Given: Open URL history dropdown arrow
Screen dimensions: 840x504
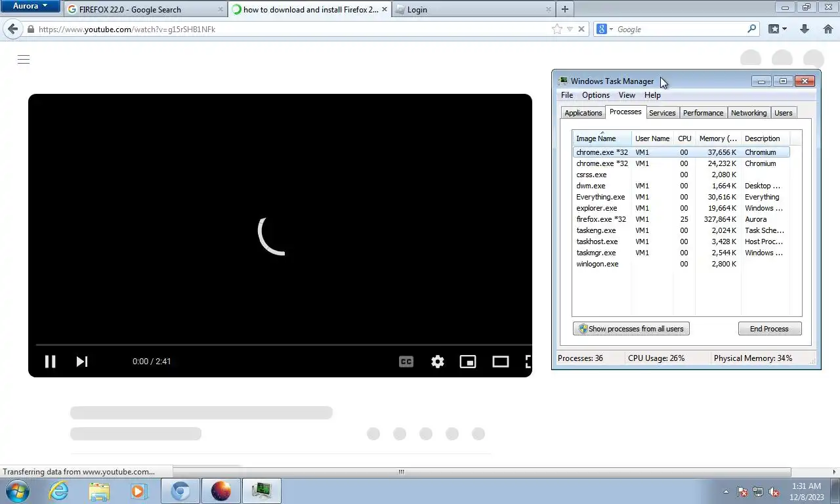Looking at the screenshot, I should [x=570, y=29].
